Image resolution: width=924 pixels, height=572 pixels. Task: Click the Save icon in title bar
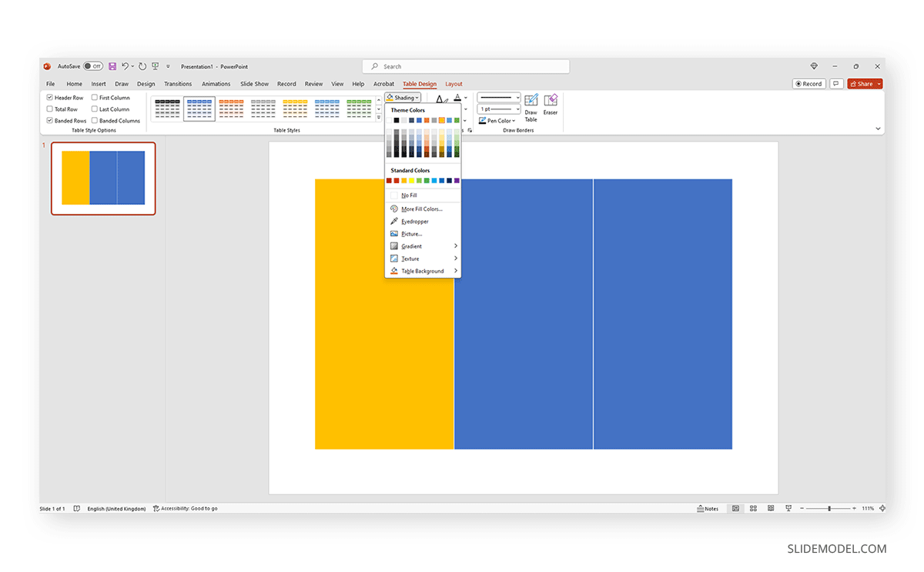coord(112,66)
